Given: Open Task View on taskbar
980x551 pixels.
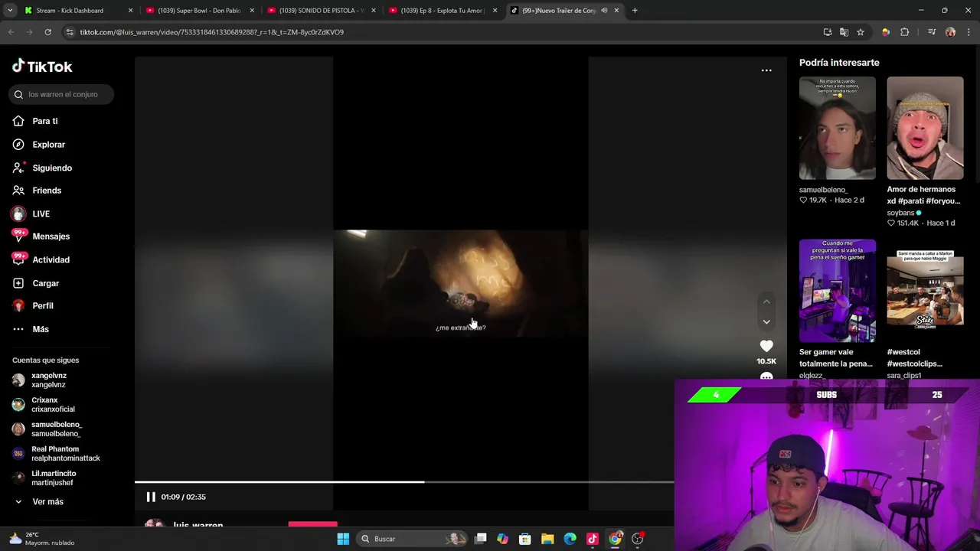Looking at the screenshot, I should coord(481,539).
